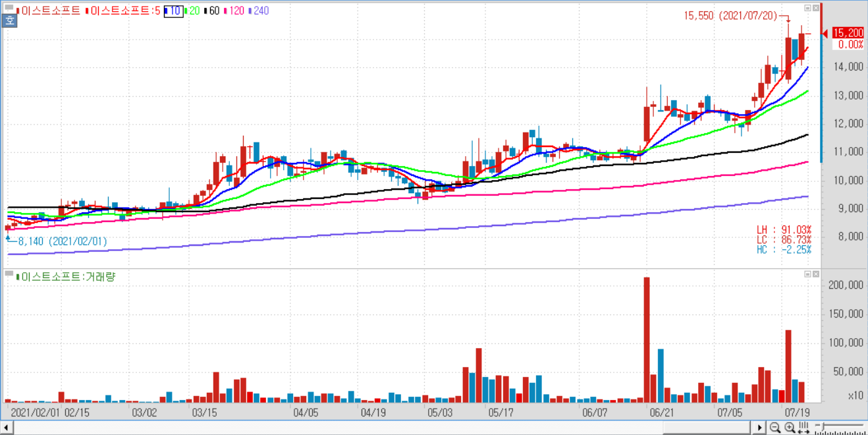Click the horizontal chart scrollbar thumb
Image resolution: width=868 pixels, height=435 pixels.
click(708, 428)
